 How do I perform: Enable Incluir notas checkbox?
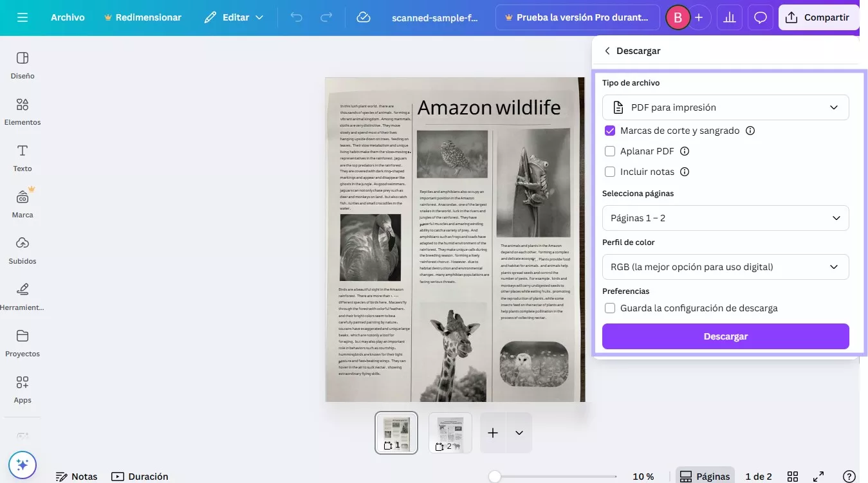(x=610, y=172)
